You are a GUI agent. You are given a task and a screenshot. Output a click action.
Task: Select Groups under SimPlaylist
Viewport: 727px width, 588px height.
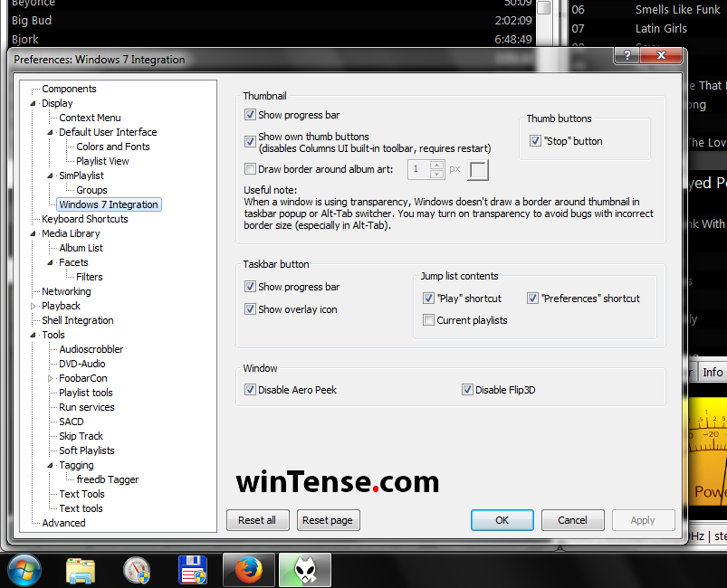(91, 190)
